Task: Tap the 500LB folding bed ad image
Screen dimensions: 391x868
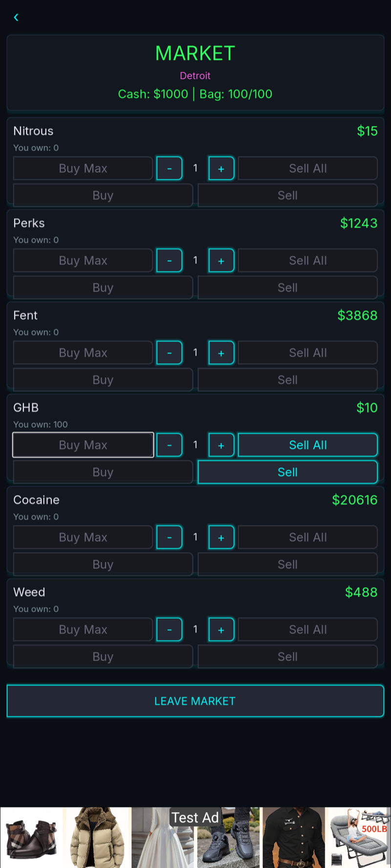Action: tap(358, 838)
